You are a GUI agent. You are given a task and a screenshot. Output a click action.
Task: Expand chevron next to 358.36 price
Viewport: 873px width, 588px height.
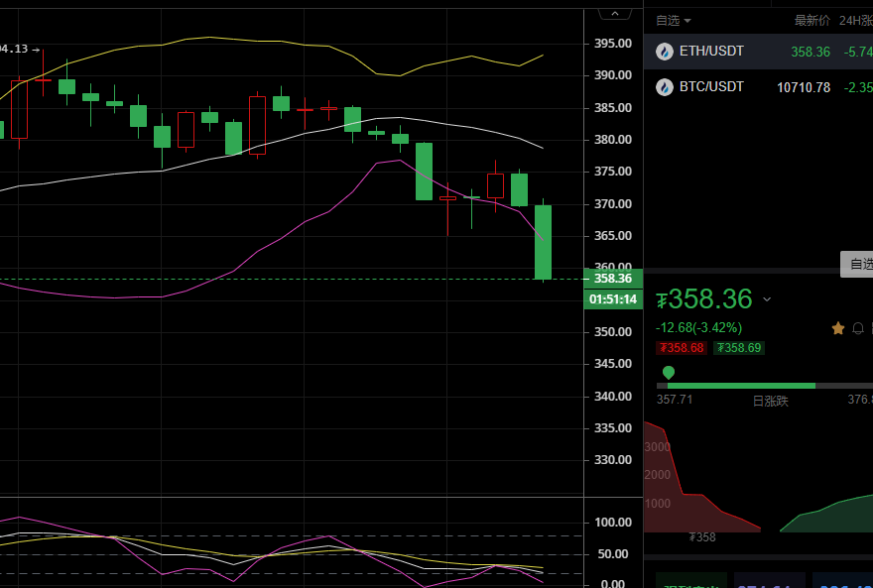[x=767, y=299]
